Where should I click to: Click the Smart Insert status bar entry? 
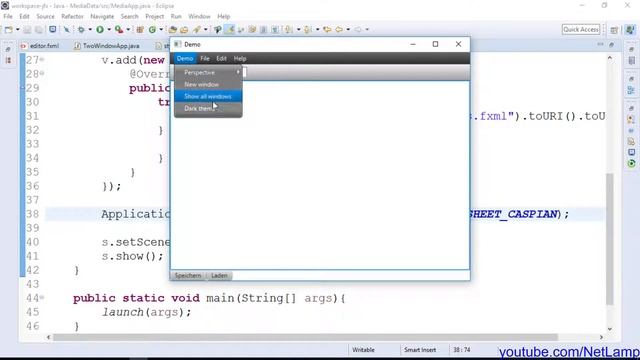coord(420,350)
